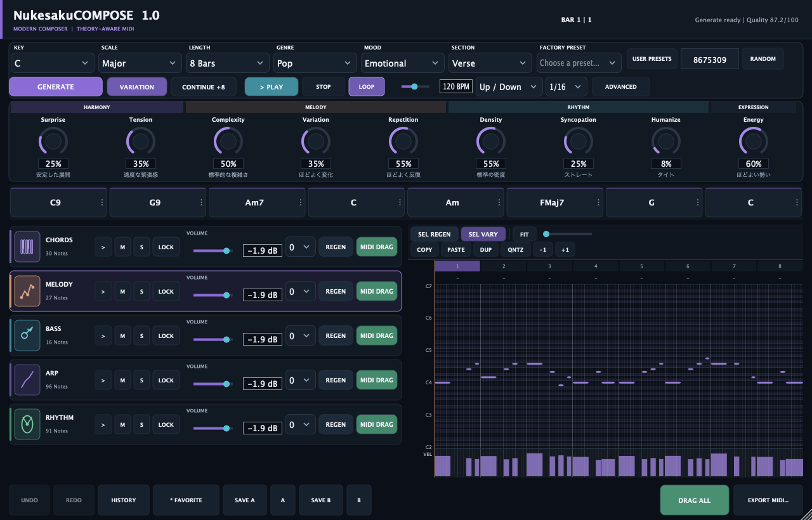Image resolution: width=812 pixels, height=520 pixels.
Task: Preview the Arp track with its > button
Action: pos(103,380)
